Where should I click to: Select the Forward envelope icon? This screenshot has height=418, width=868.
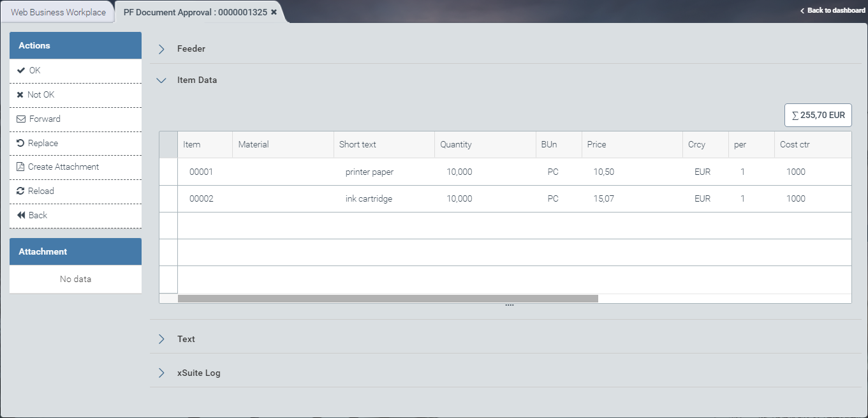point(22,119)
